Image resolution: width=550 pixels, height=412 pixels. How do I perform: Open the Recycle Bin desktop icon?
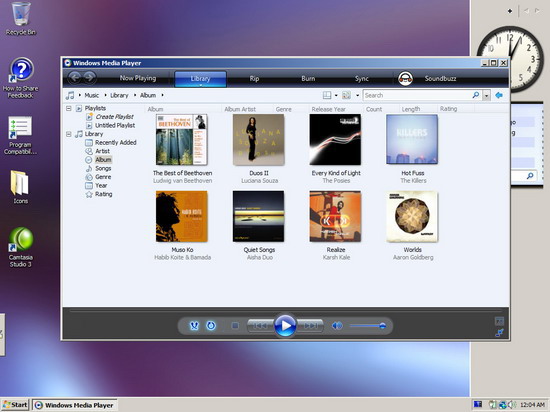point(21,18)
